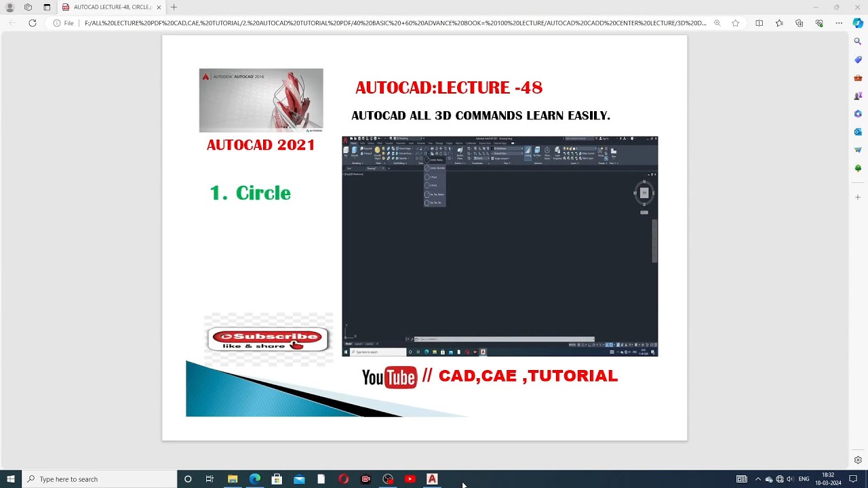Open sidebar Outlook icon
The width and height of the screenshot is (868, 488).
click(858, 132)
